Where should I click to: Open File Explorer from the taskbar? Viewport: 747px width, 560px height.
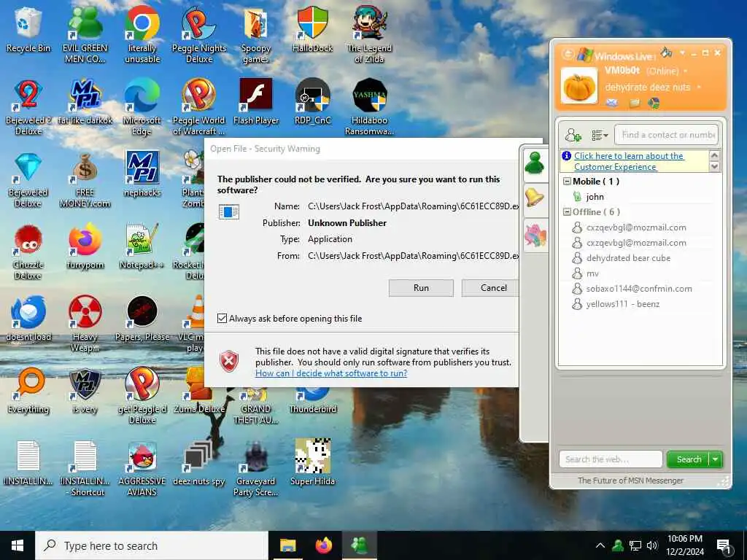[x=287, y=545]
